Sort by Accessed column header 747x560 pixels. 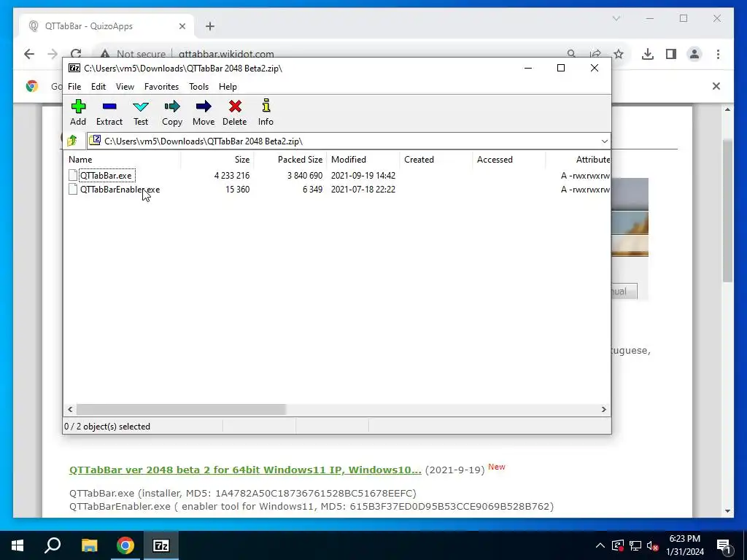tap(509, 160)
